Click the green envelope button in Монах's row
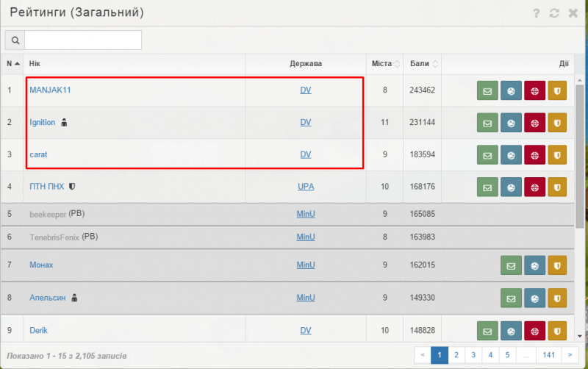This screenshot has height=369, width=588. point(510,265)
